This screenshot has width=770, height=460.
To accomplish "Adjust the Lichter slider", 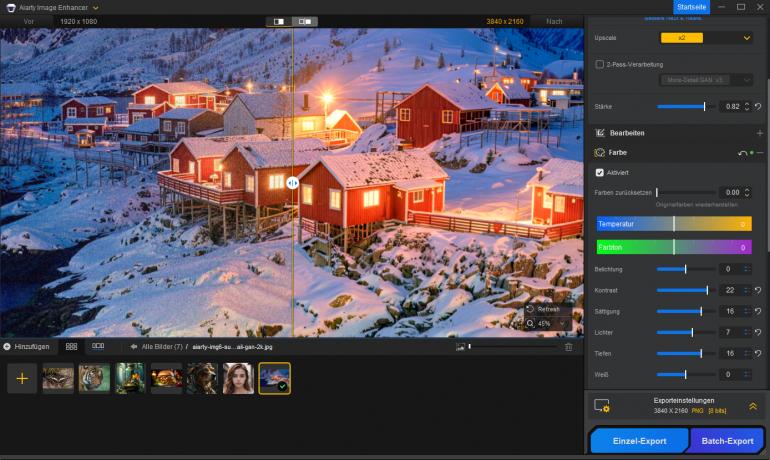I will tap(686, 332).
